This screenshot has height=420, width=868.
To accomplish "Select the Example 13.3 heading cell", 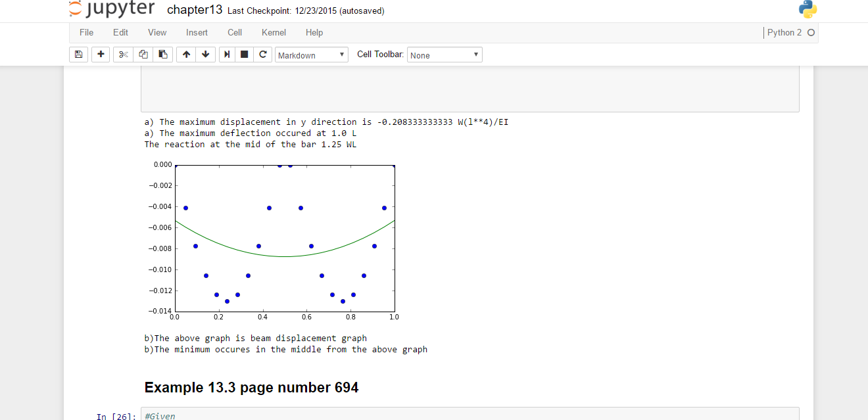I will coord(251,388).
